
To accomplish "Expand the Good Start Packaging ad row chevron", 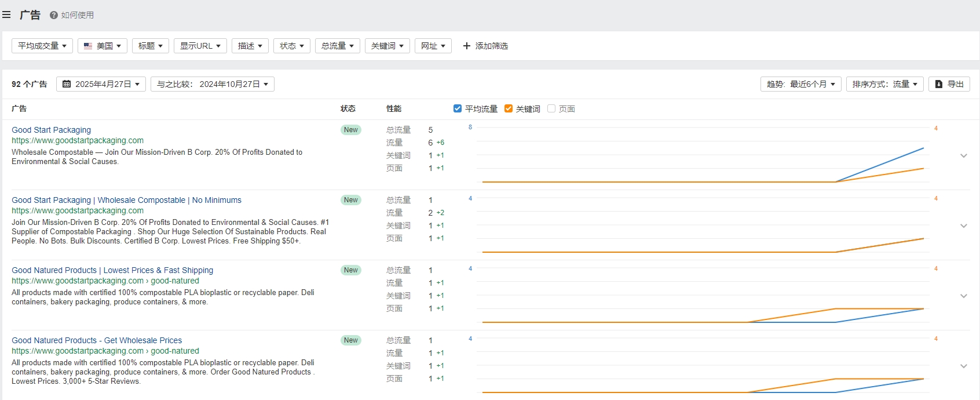I will click(964, 155).
